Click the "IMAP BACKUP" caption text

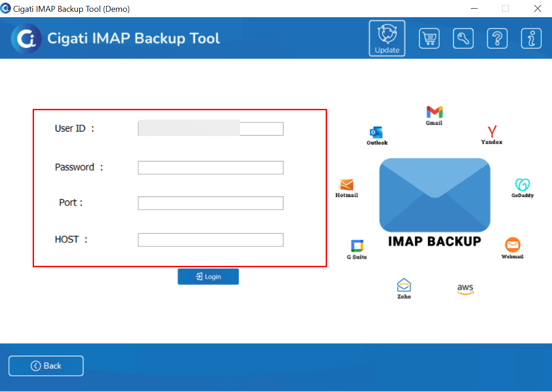pos(435,241)
